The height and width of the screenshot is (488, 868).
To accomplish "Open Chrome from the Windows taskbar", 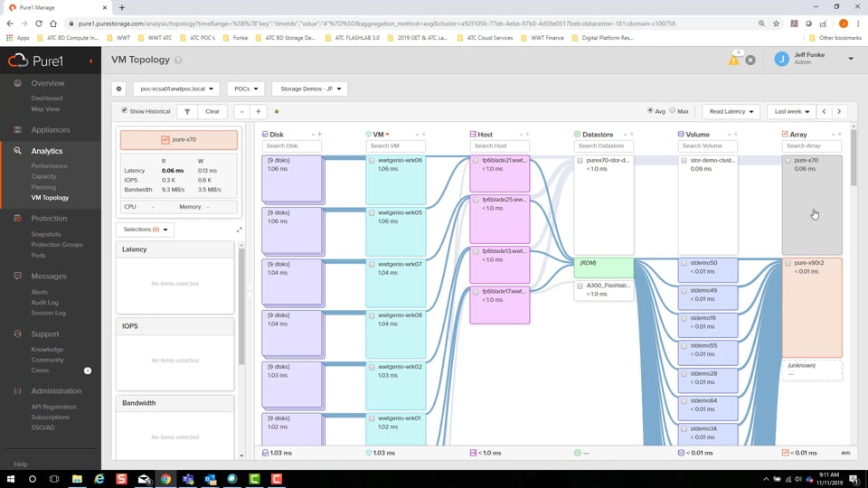I will [165, 479].
